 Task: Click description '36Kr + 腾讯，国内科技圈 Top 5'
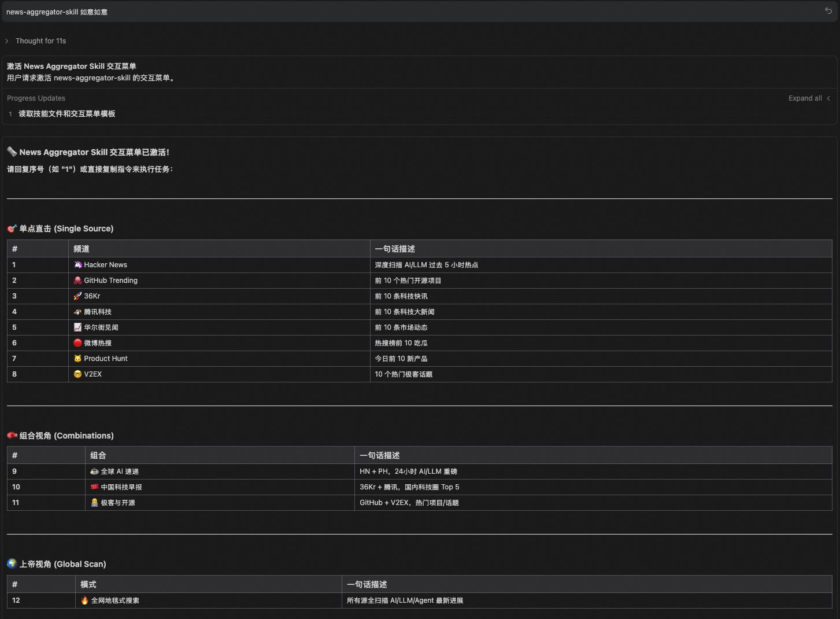point(409,487)
